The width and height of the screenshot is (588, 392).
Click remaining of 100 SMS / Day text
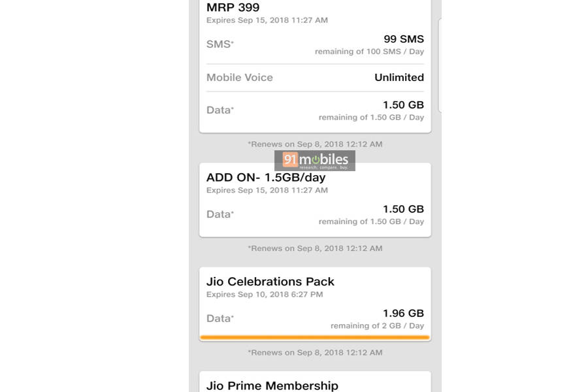(x=369, y=52)
